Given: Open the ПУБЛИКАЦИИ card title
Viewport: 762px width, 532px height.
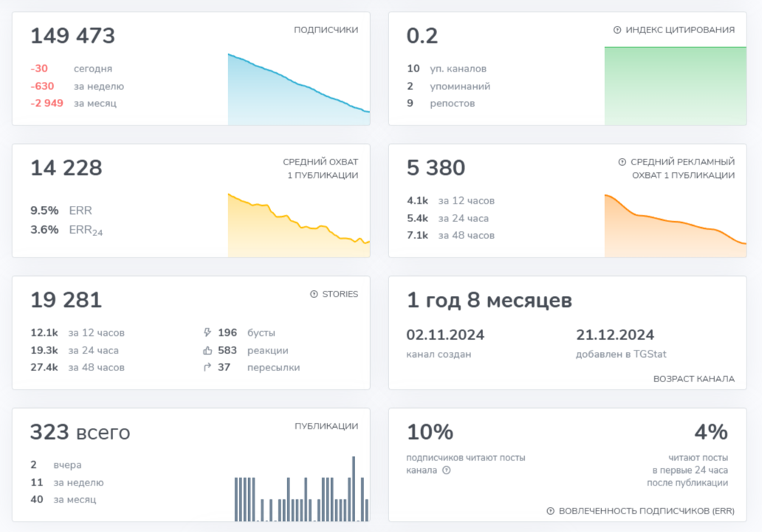Looking at the screenshot, I should tap(326, 426).
